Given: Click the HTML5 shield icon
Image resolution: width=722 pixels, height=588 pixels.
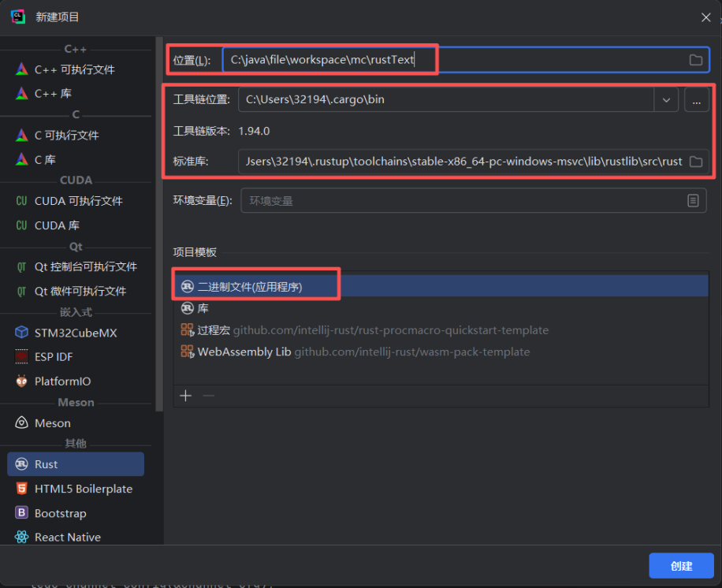Looking at the screenshot, I should [x=21, y=488].
